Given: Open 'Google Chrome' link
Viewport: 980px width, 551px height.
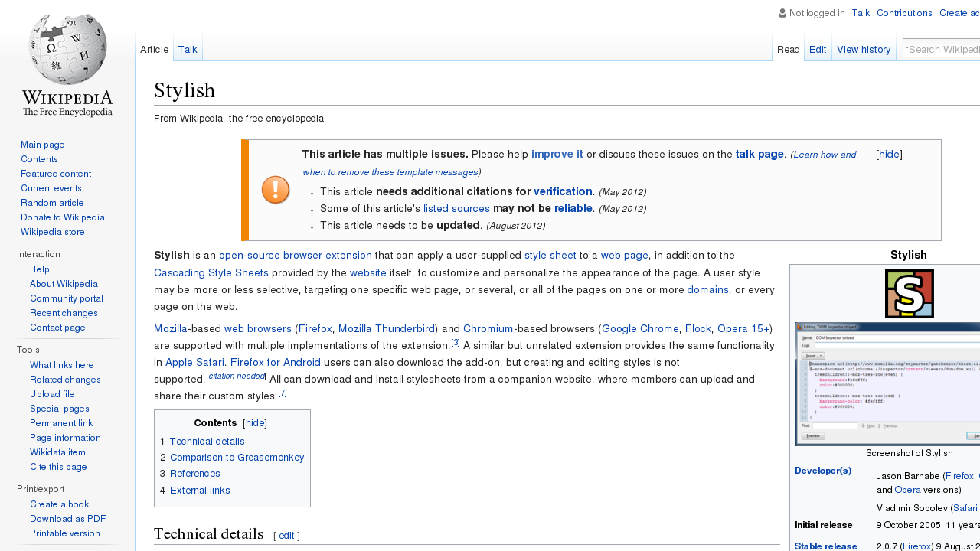Looking at the screenshot, I should point(640,328).
